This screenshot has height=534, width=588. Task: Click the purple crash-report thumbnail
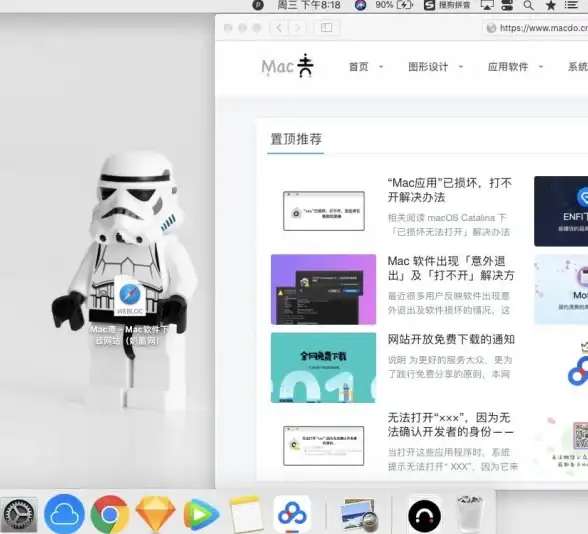[x=323, y=289]
